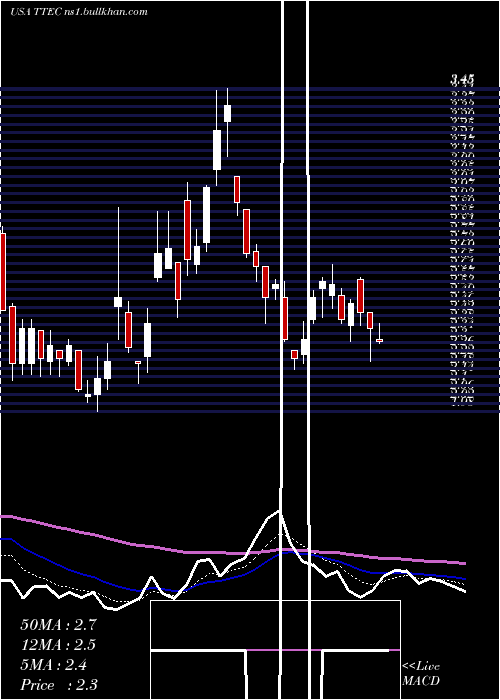Select the 5MA : 2.4 readout
The image size is (500, 700).
tap(54, 665)
